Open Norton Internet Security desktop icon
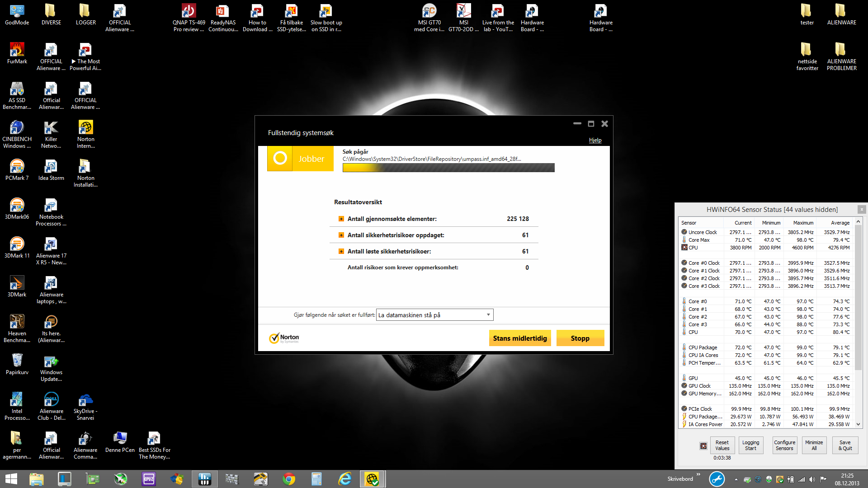This screenshot has width=868, height=488. 86,135
